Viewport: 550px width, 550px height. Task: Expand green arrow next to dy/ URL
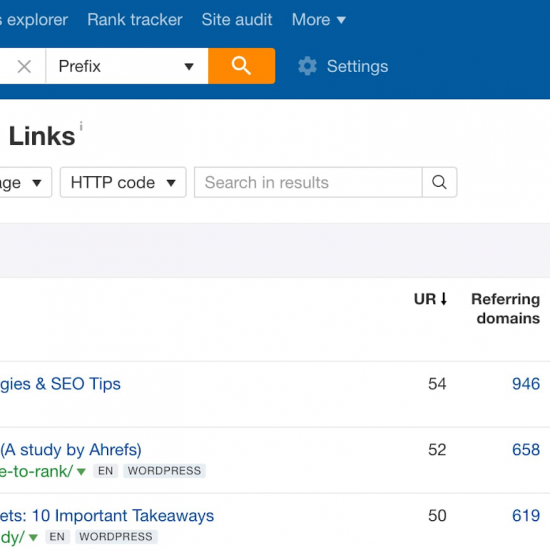click(33, 537)
